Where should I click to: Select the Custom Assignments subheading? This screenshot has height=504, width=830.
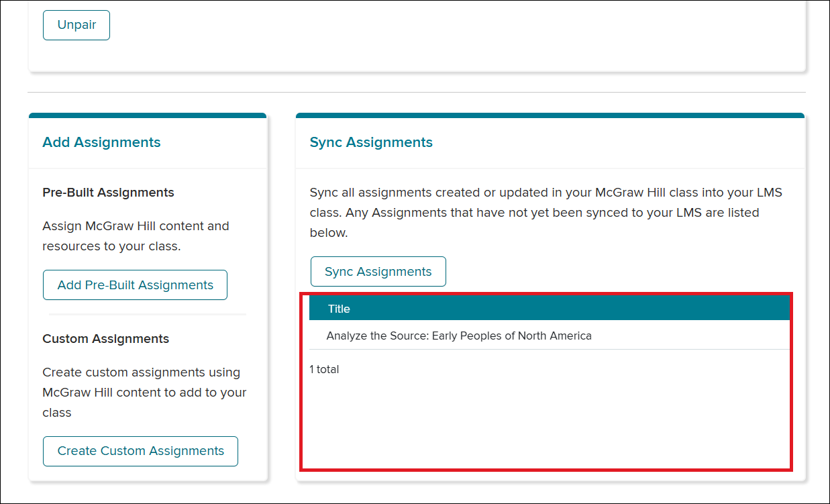pos(105,339)
